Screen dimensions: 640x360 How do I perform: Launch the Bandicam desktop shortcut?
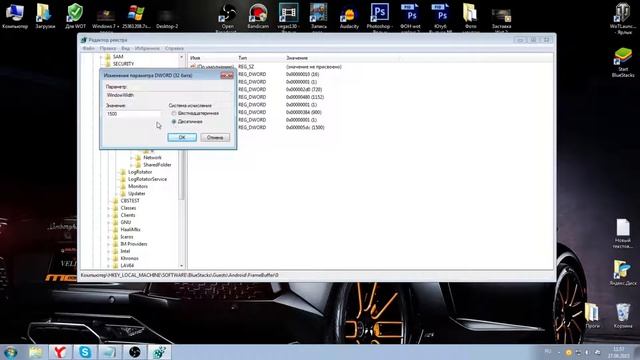point(258,16)
